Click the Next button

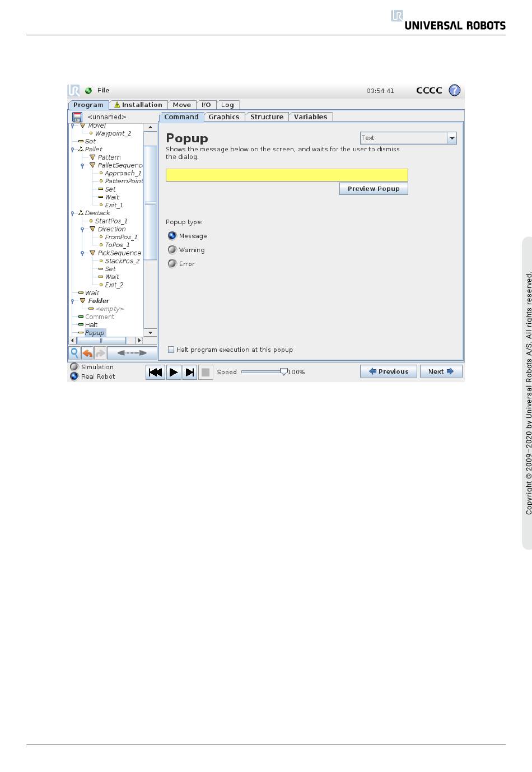click(x=441, y=371)
